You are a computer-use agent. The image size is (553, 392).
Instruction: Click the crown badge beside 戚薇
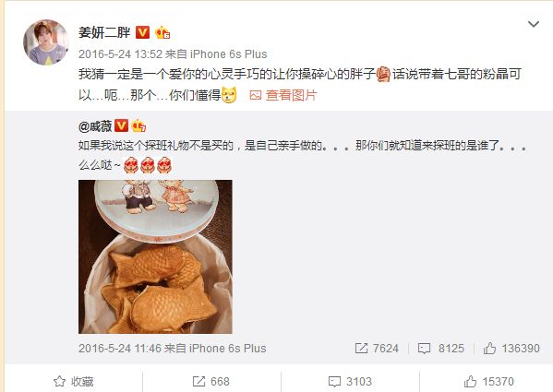click(x=138, y=125)
